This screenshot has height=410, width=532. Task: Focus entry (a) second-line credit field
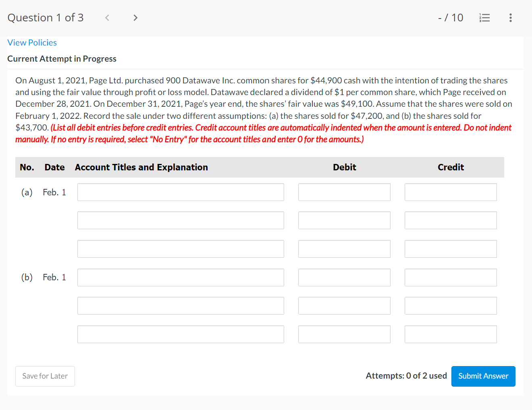tap(451, 220)
